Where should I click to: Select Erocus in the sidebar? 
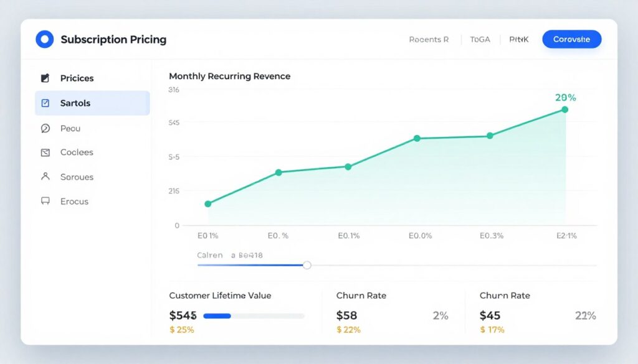click(92, 201)
